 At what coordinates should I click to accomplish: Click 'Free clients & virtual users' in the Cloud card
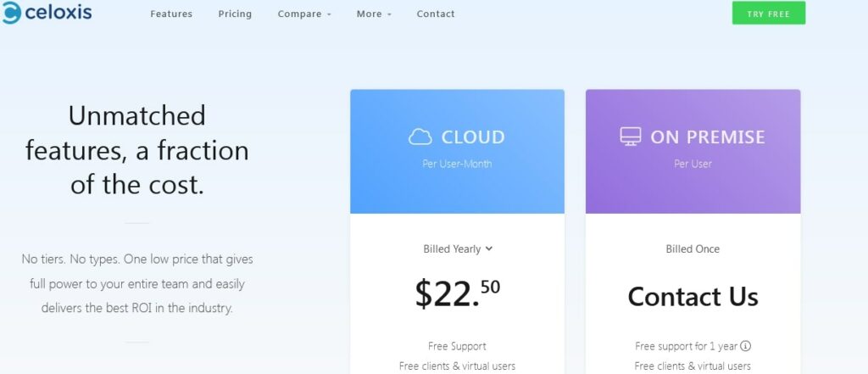pyautogui.click(x=457, y=366)
